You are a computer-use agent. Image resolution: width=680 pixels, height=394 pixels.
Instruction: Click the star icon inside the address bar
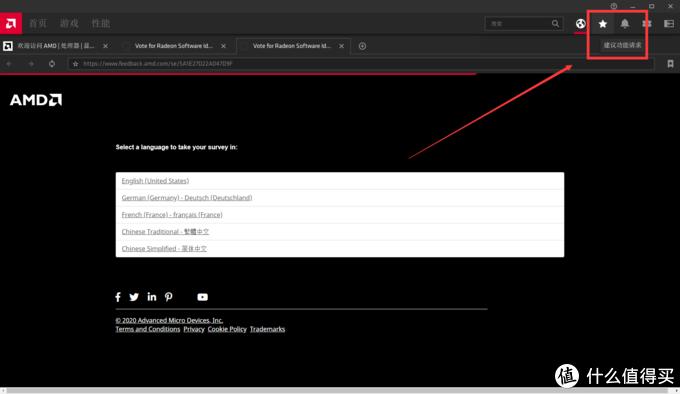click(x=75, y=64)
